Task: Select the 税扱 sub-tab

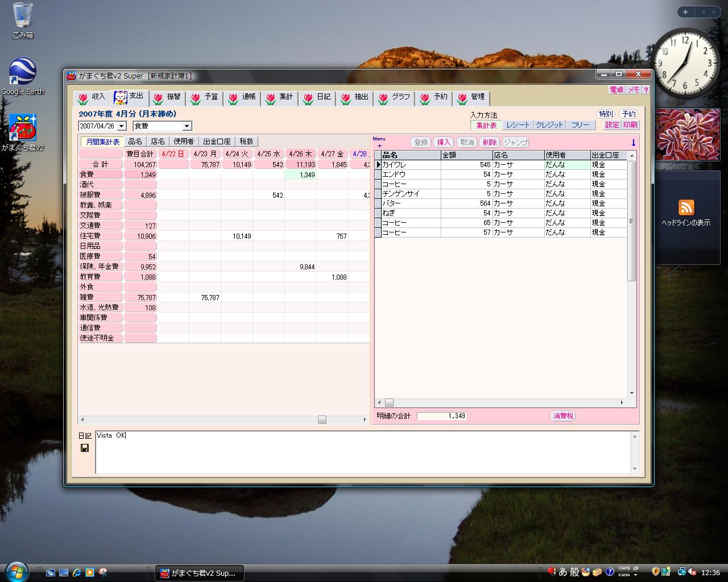Action: (x=246, y=142)
